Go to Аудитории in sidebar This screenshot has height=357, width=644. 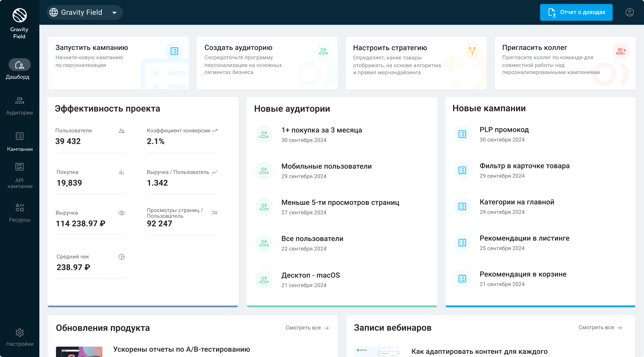coord(20,105)
